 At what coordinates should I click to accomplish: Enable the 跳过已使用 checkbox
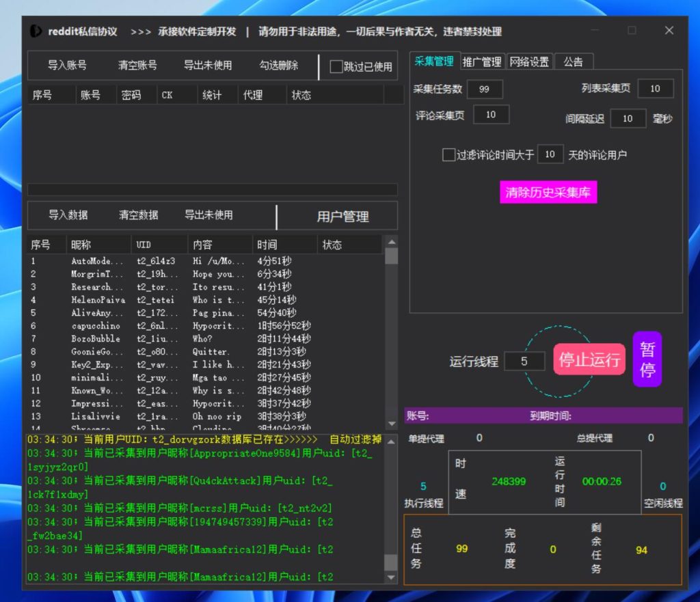click(x=336, y=67)
